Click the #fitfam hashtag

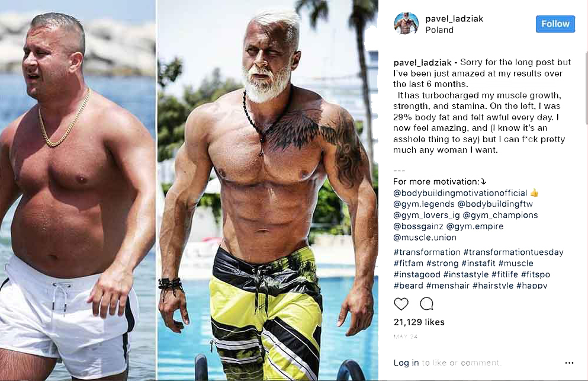[x=409, y=263]
